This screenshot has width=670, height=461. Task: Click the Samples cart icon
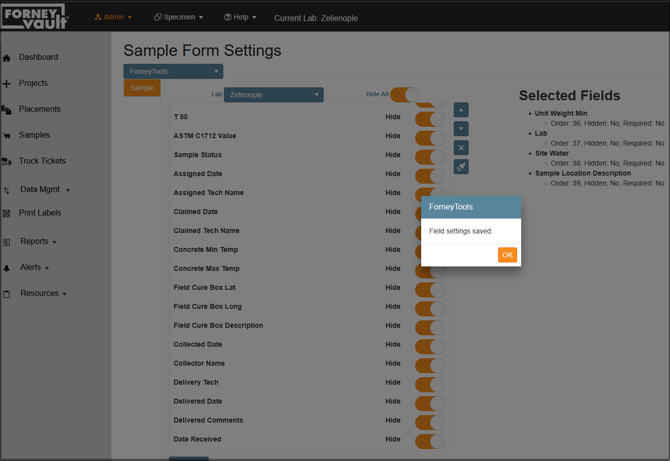[x=7, y=135]
